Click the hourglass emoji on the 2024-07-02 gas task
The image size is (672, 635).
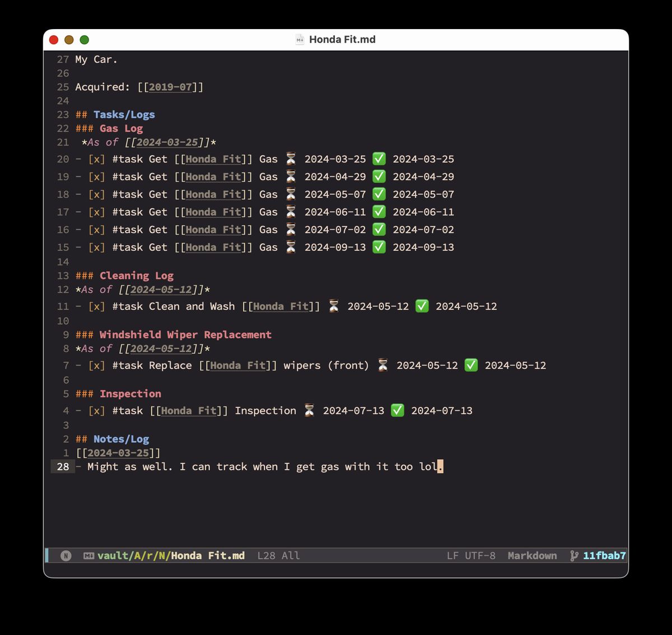point(291,229)
